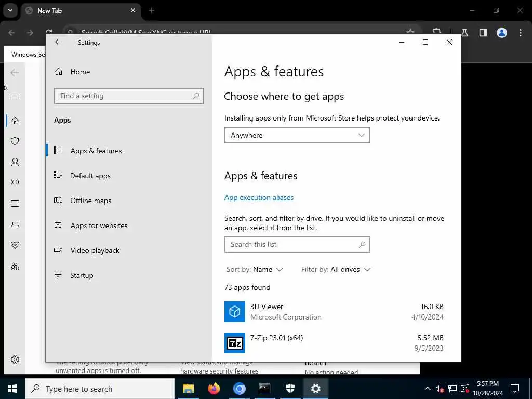The image size is (532, 399).
Task: Open clock showing 5:57 PM
Action: 488,389
